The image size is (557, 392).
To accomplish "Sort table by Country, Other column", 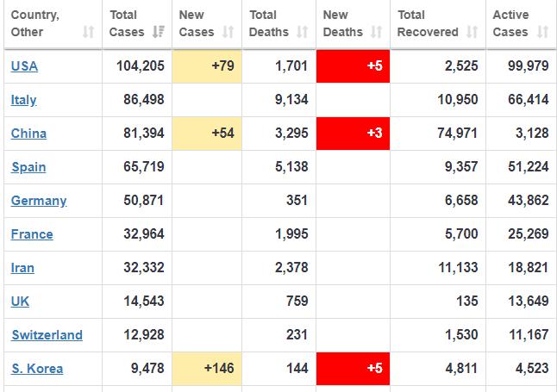I will click(88, 32).
